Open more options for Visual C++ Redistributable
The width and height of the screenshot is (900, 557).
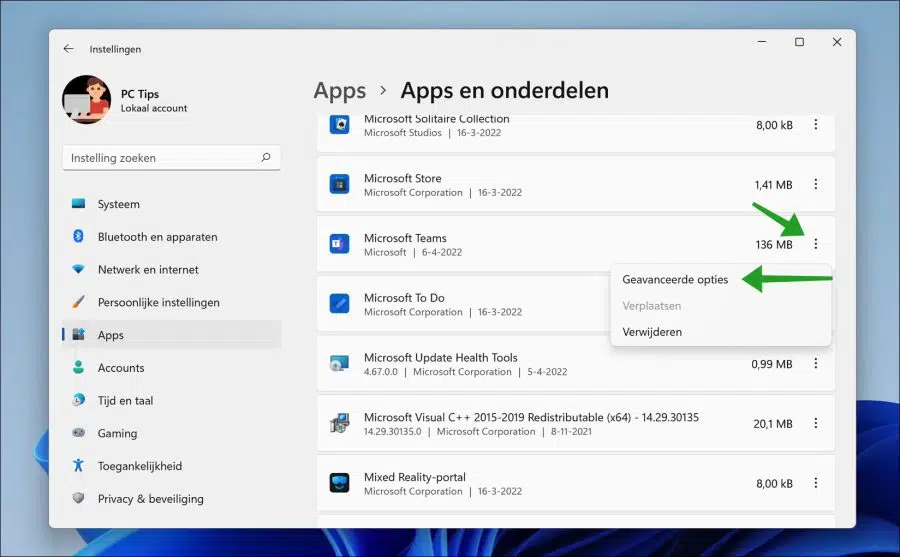816,423
